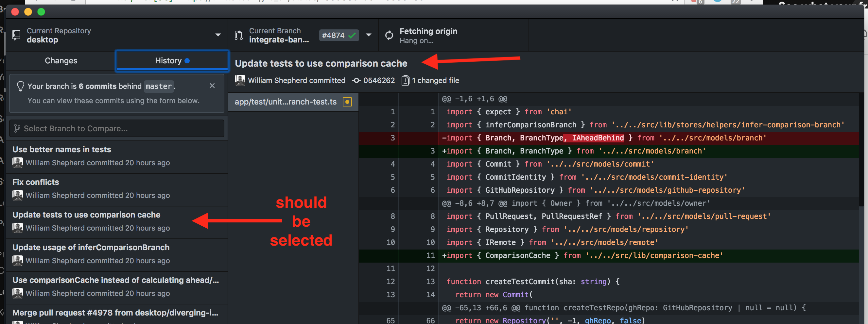868x324 pixels.
Task: Select Update tests to use comparison cache commit
Action: coord(116,222)
